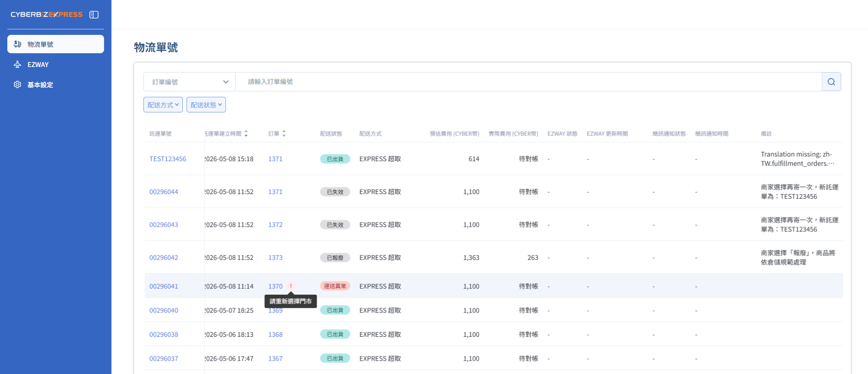The height and width of the screenshot is (374, 868).
Task: Open 物流單號 in the sidebar
Action: click(55, 44)
